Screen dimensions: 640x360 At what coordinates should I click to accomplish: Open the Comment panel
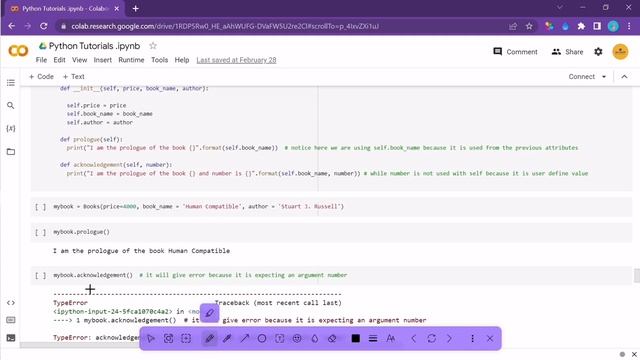[x=515, y=52]
